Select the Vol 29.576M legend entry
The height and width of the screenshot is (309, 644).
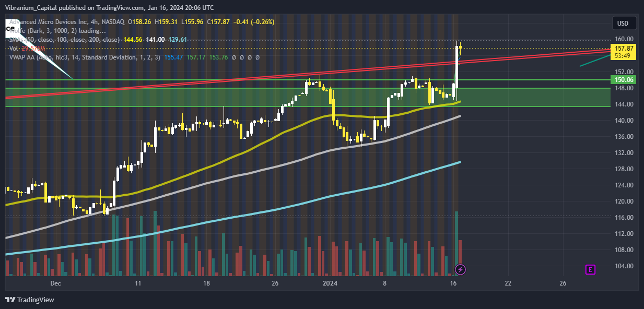27,49
